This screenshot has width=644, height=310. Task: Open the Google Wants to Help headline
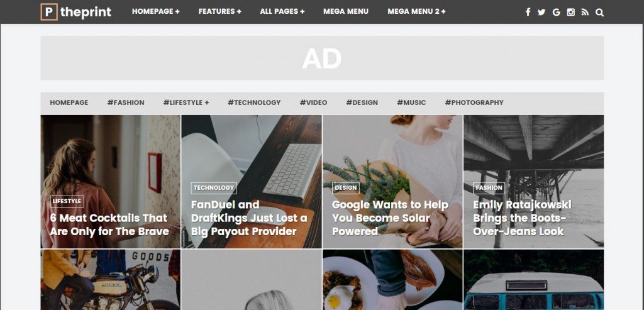(x=390, y=218)
